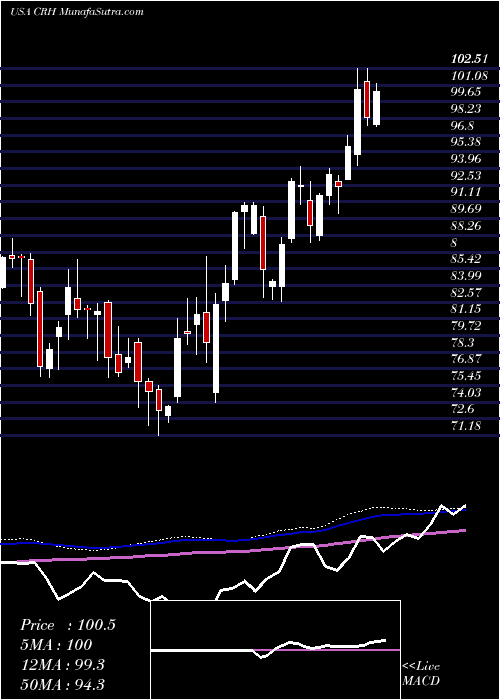Click the 'Price : 100.5' readout

(68, 625)
